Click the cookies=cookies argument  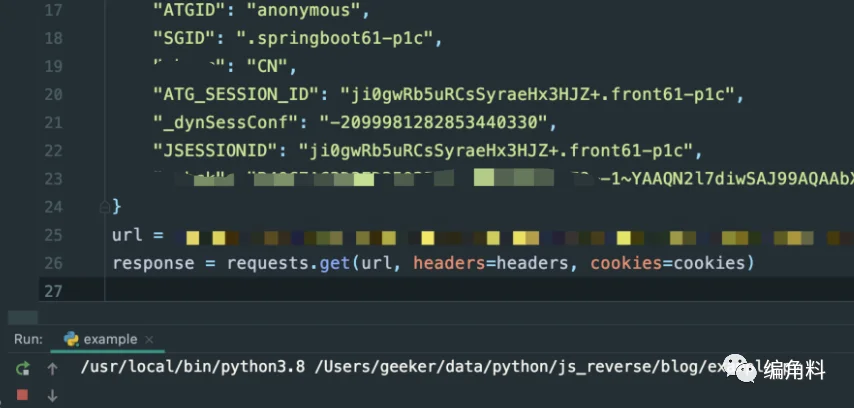point(668,263)
